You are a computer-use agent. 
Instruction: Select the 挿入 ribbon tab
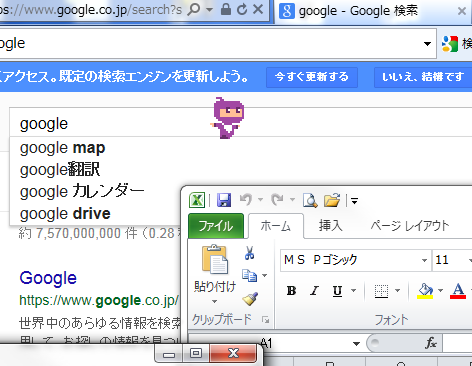point(330,226)
